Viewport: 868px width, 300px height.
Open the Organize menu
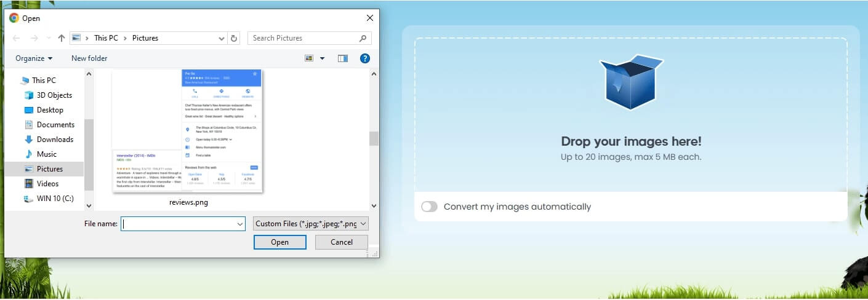(34, 58)
